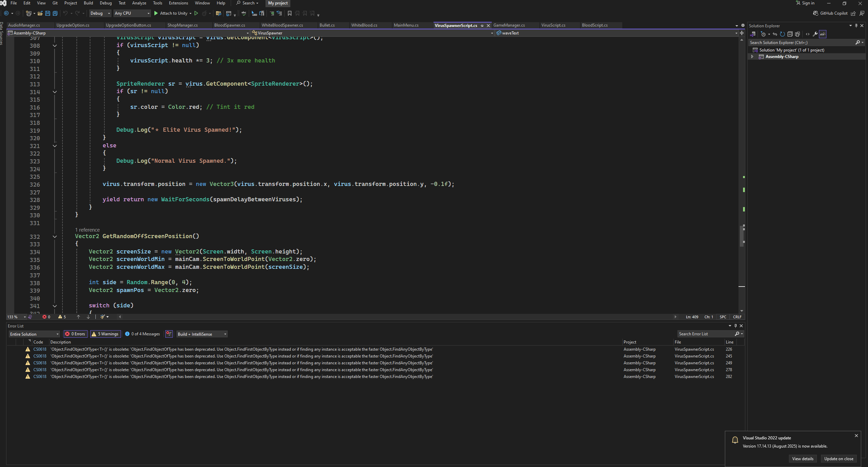Expand the Assembly-CSharp project node

coord(752,57)
